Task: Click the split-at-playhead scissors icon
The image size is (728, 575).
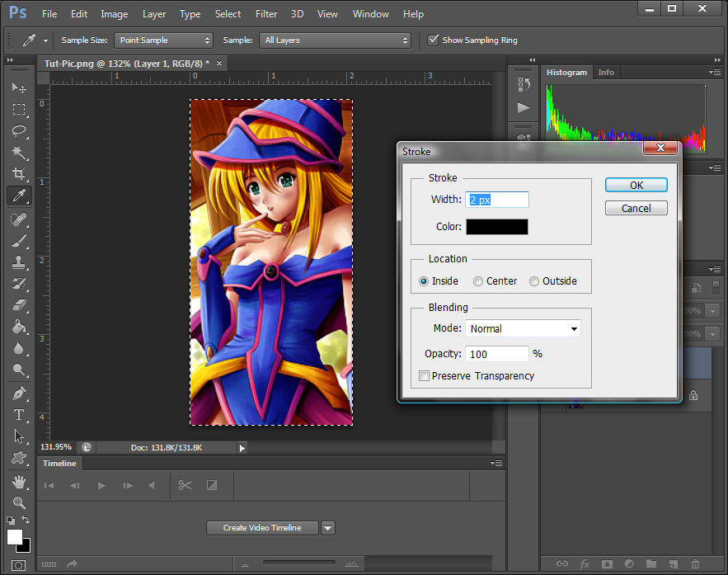Action: (185, 485)
